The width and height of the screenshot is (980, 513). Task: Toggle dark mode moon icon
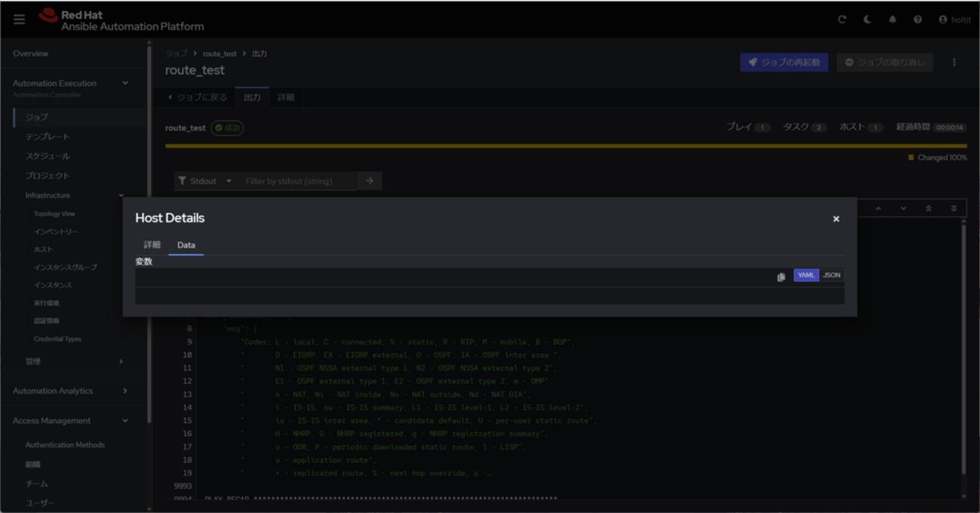coord(868,20)
